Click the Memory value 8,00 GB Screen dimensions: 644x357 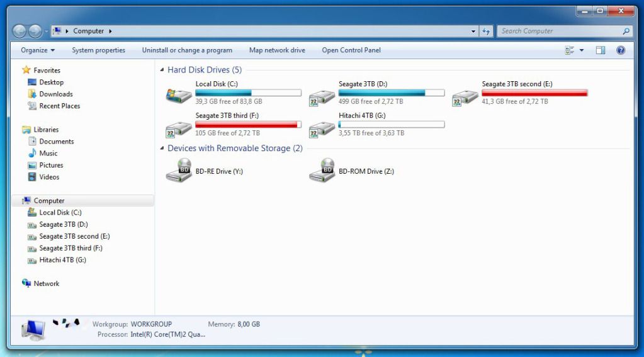click(x=249, y=324)
